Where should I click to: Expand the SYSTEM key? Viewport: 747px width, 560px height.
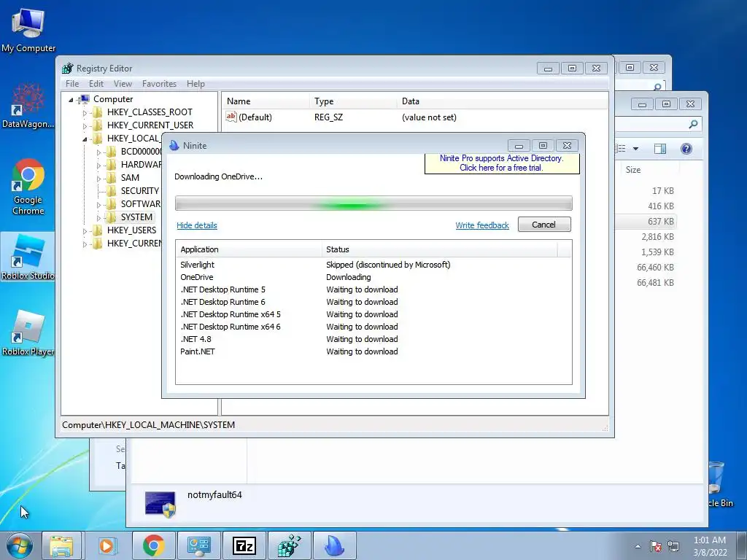pos(98,217)
